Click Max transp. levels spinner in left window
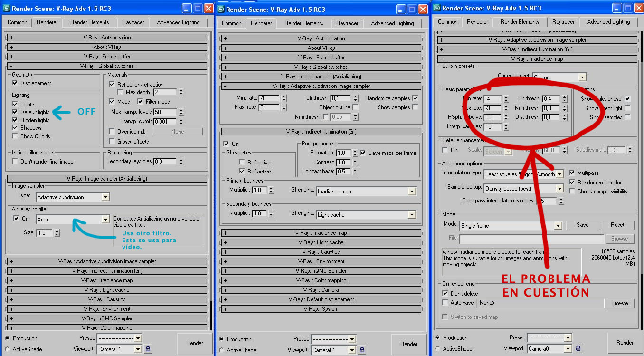Viewport: 644px width, 356px height. click(180, 112)
